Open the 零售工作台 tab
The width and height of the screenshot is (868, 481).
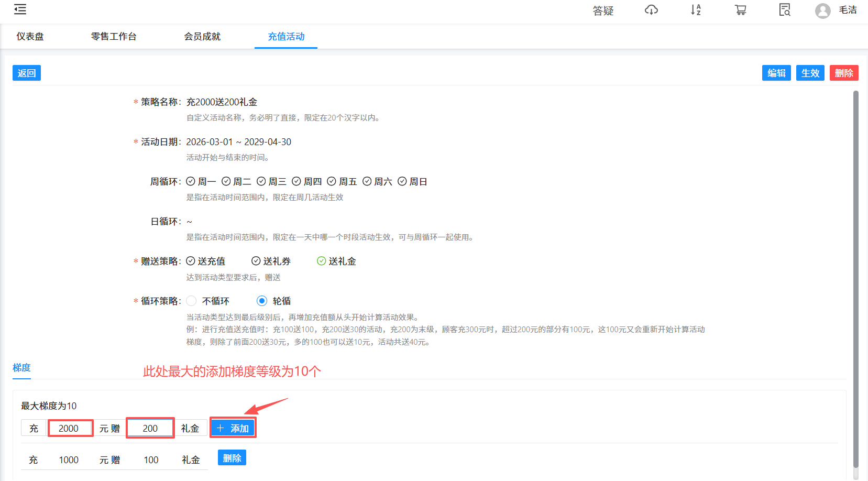(114, 36)
